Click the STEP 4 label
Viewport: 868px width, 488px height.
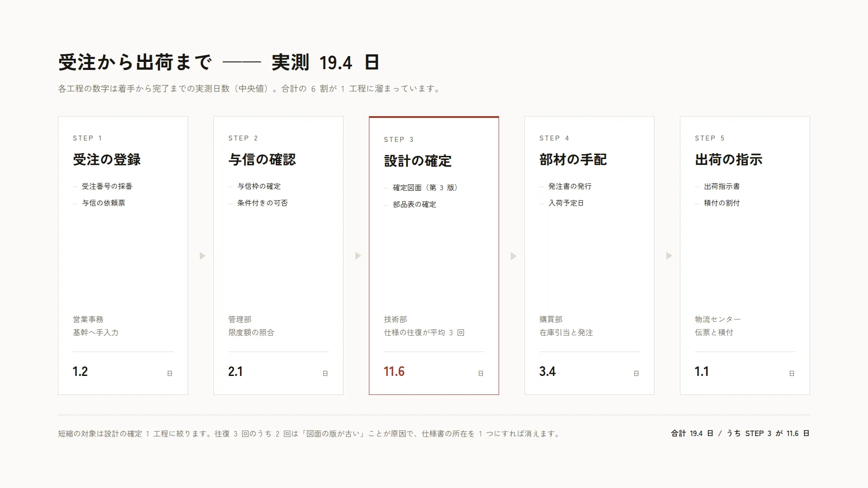(554, 138)
